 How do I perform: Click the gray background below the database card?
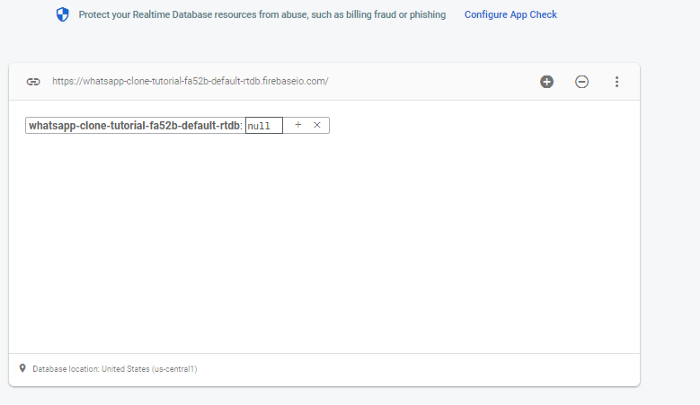coord(320,396)
